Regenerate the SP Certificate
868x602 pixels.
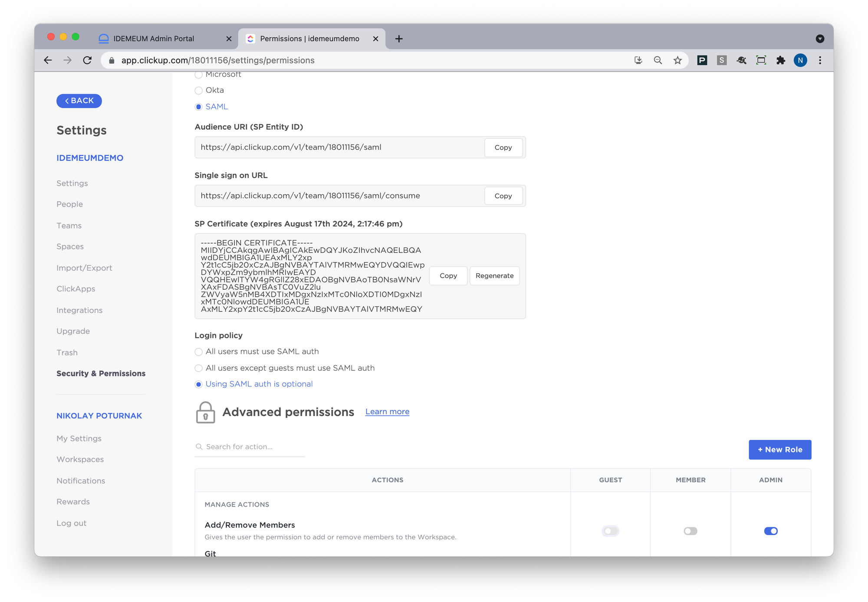tap(494, 276)
